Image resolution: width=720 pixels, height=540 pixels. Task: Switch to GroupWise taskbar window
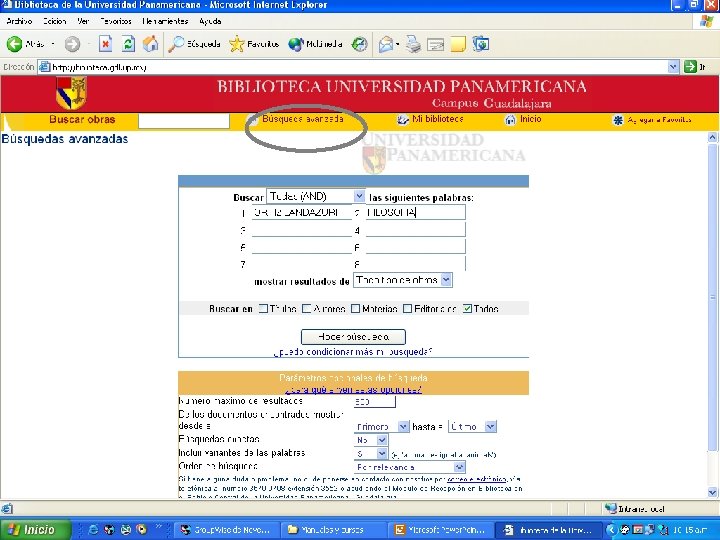pyautogui.click(x=227, y=530)
